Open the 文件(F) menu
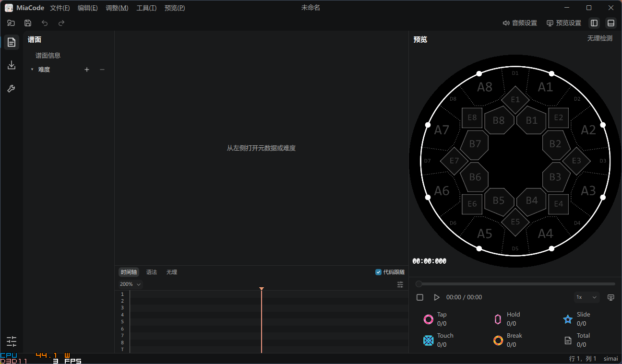The image size is (622, 364). [60, 8]
